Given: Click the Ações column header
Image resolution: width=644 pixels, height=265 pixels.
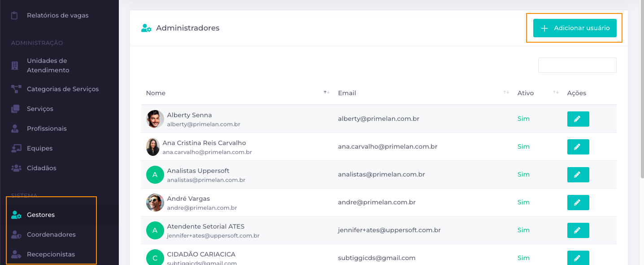Looking at the screenshot, I should tap(577, 93).
